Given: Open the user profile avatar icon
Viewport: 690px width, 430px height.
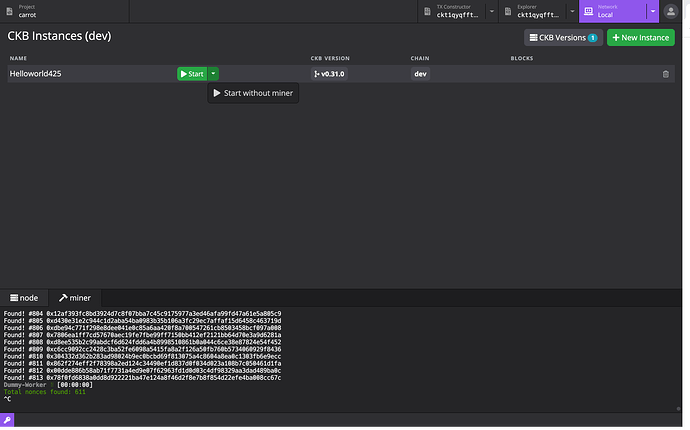Looking at the screenshot, I should (670, 11).
